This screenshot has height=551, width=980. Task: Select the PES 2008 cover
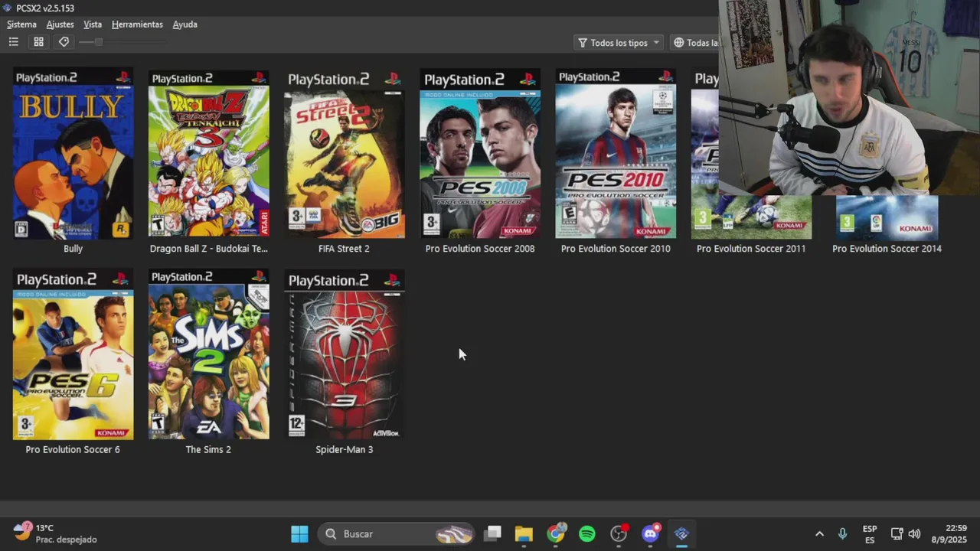point(480,153)
